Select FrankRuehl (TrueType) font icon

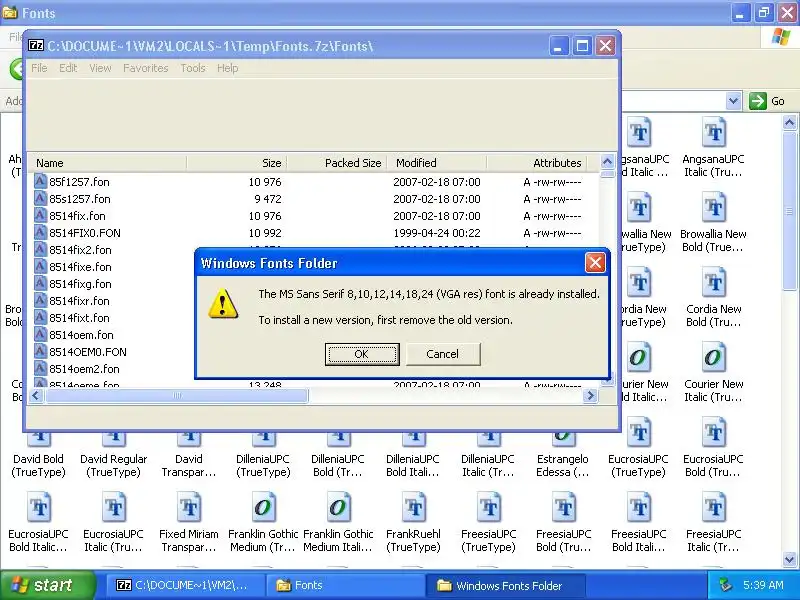(414, 507)
